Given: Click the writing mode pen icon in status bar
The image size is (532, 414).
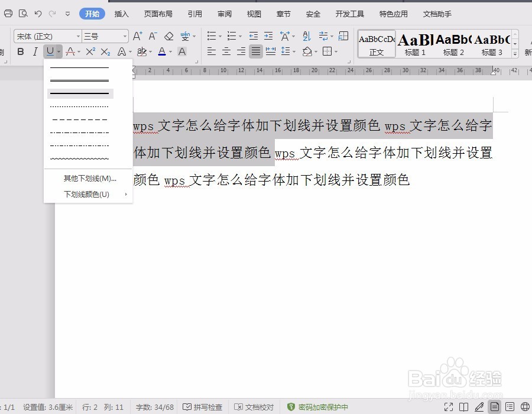Looking at the screenshot, I should 479,406.
